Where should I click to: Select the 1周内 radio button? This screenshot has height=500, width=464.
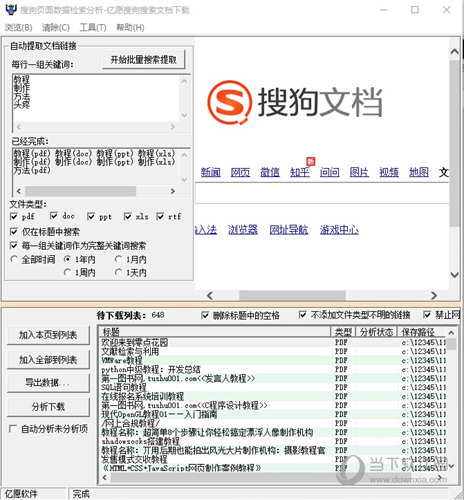pyautogui.click(x=67, y=273)
